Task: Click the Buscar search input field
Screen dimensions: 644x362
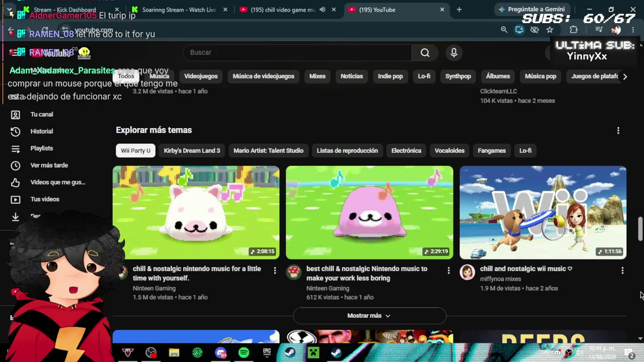Action: (x=297, y=53)
